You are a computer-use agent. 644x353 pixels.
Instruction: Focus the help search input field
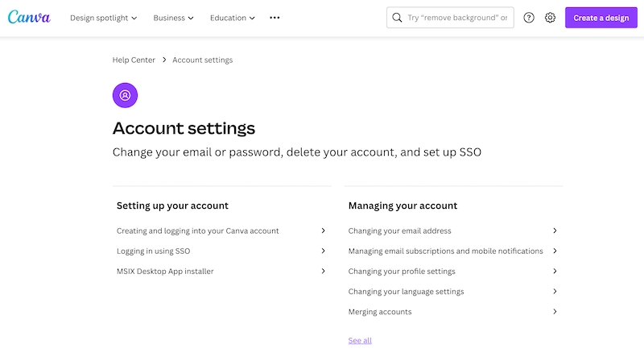[x=450, y=18]
